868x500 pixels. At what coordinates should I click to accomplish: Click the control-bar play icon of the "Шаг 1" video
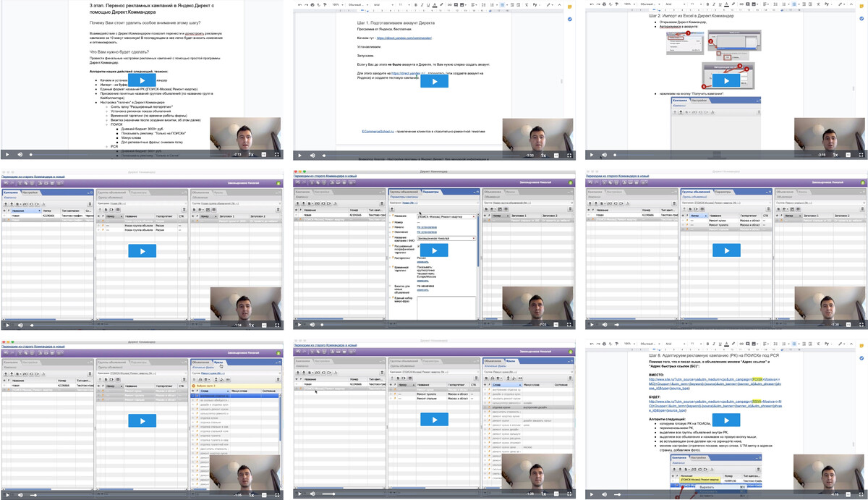(299, 154)
